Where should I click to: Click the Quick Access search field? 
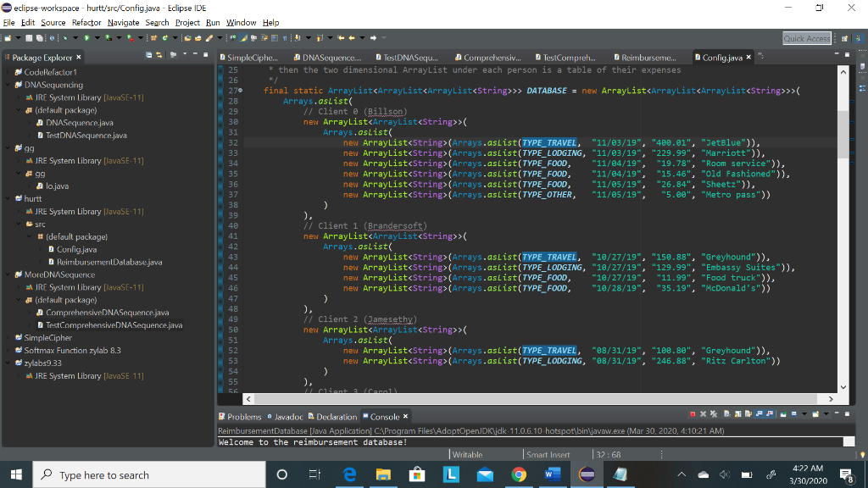click(806, 38)
